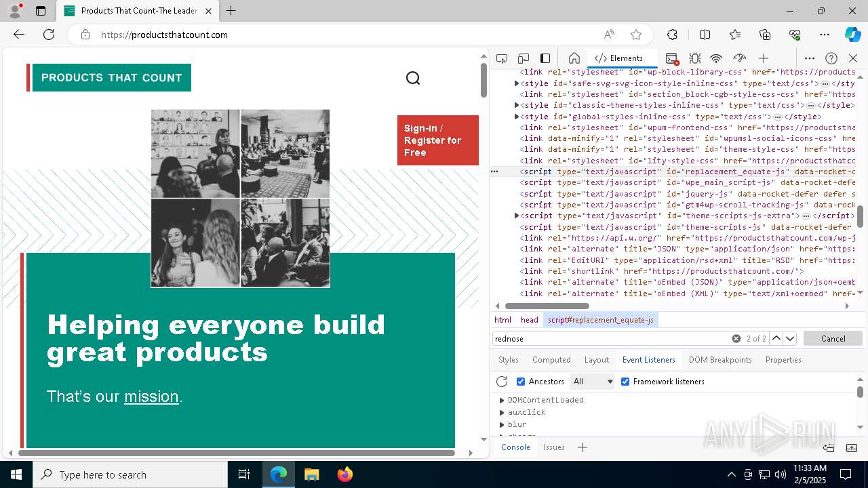
Task: Open browser Collections
Action: pyautogui.click(x=765, y=35)
